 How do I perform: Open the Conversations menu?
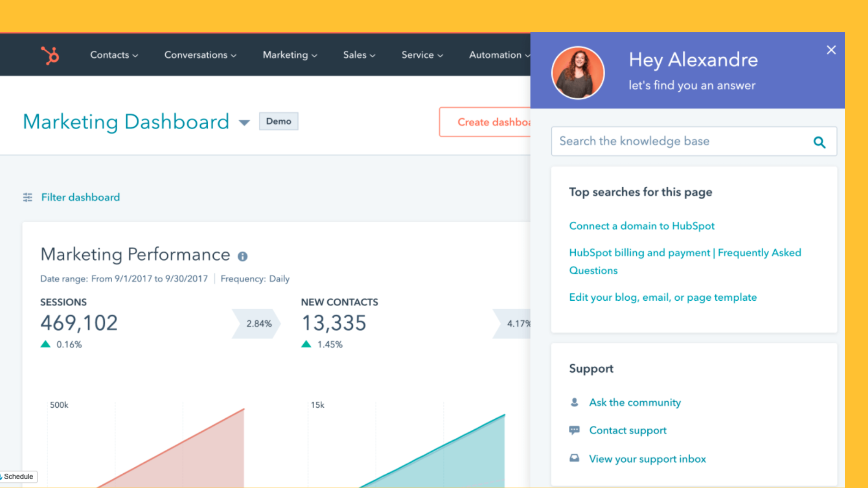(x=200, y=55)
